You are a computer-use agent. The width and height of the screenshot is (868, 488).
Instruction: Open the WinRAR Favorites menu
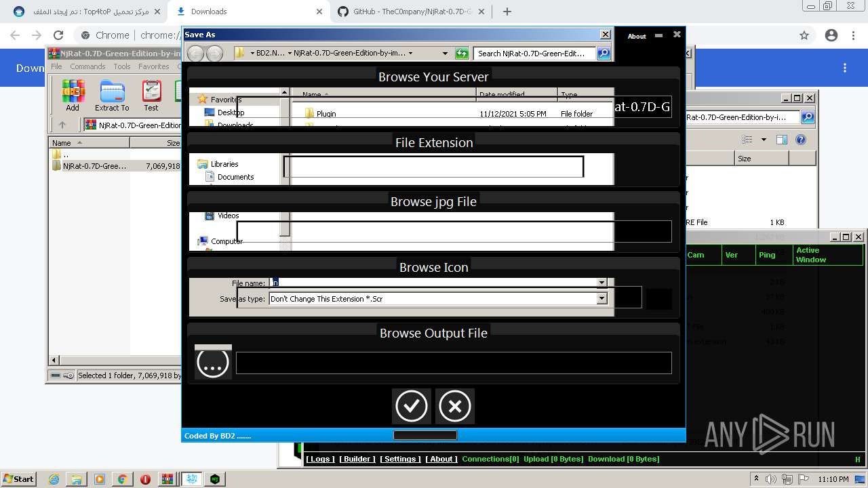point(154,66)
